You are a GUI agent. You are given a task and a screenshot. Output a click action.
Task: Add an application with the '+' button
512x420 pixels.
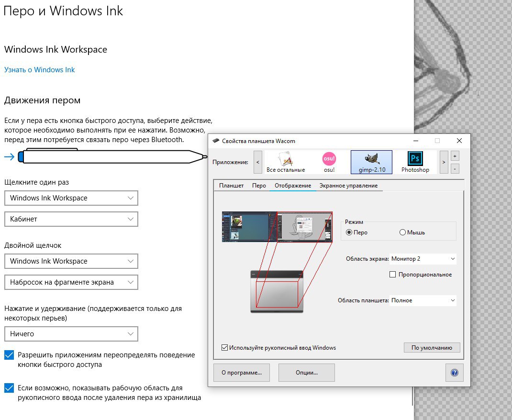[455, 155]
